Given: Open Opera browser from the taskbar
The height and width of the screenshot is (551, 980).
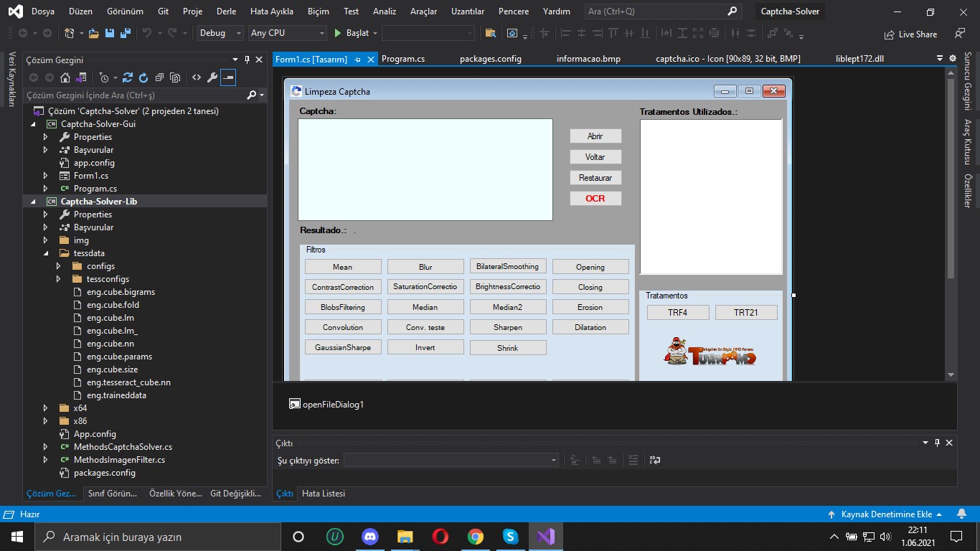Looking at the screenshot, I should coord(440,537).
